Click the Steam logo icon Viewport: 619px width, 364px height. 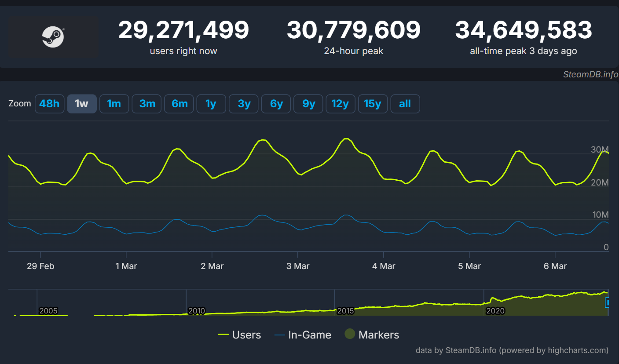tap(53, 37)
